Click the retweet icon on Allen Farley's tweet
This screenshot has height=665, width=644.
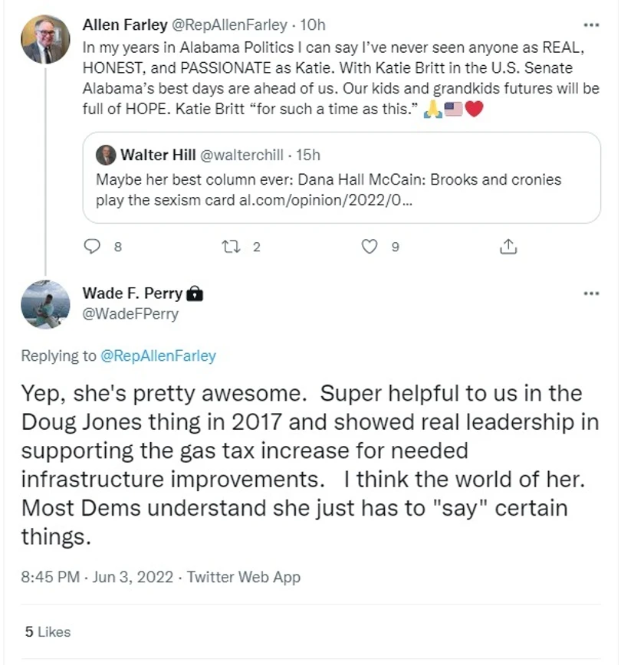[x=230, y=247]
